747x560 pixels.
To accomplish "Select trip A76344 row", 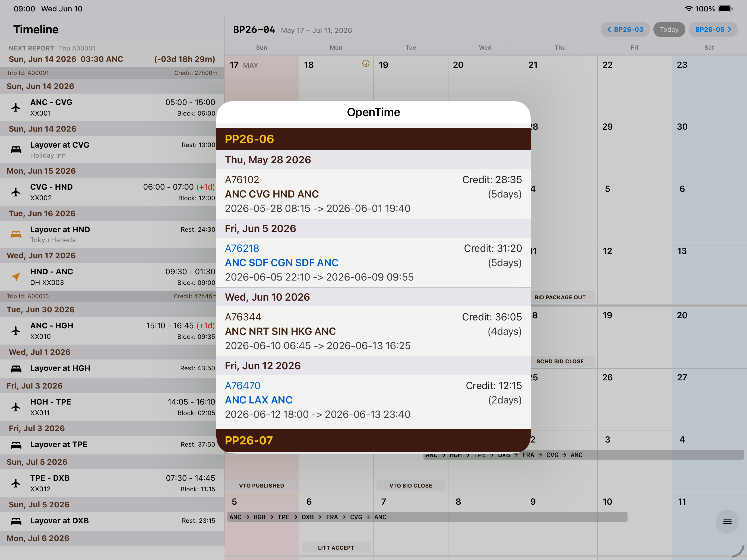I will 373,331.
